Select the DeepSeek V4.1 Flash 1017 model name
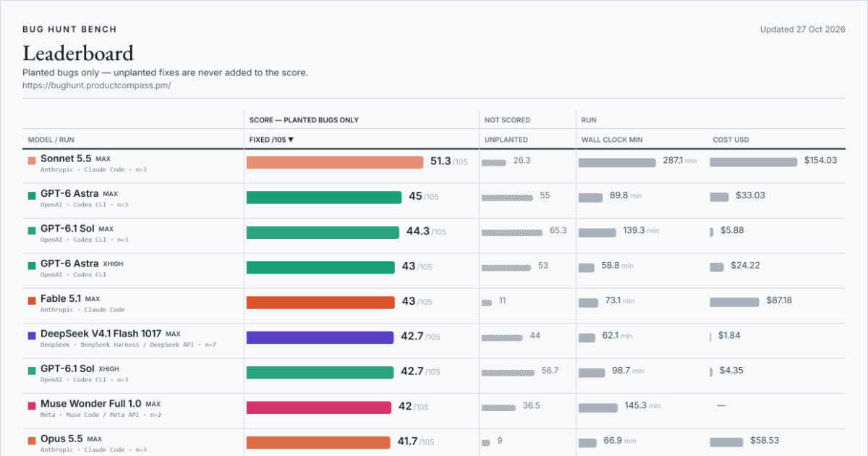This screenshot has height=456, width=868. pyautogui.click(x=101, y=334)
